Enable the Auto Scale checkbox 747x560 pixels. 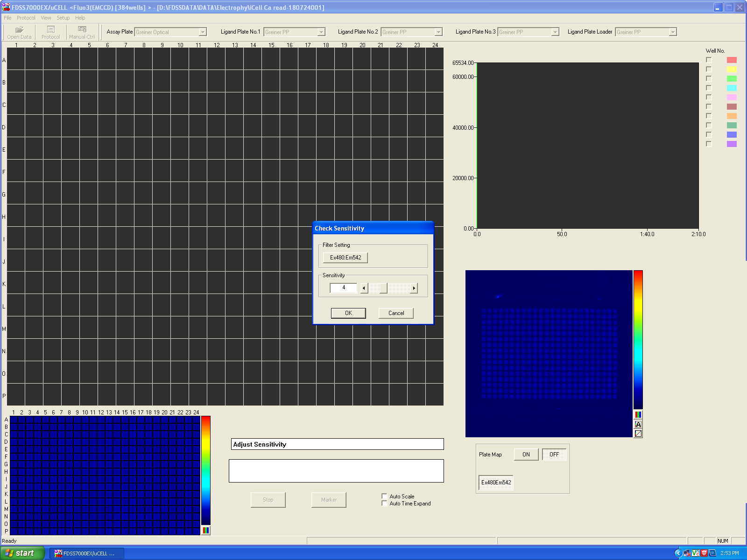(384, 496)
